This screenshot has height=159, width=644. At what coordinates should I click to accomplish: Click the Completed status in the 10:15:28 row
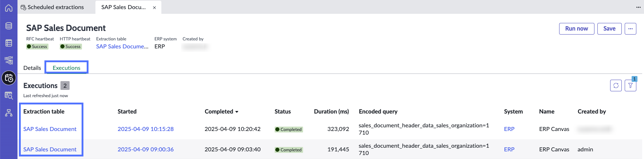288,129
